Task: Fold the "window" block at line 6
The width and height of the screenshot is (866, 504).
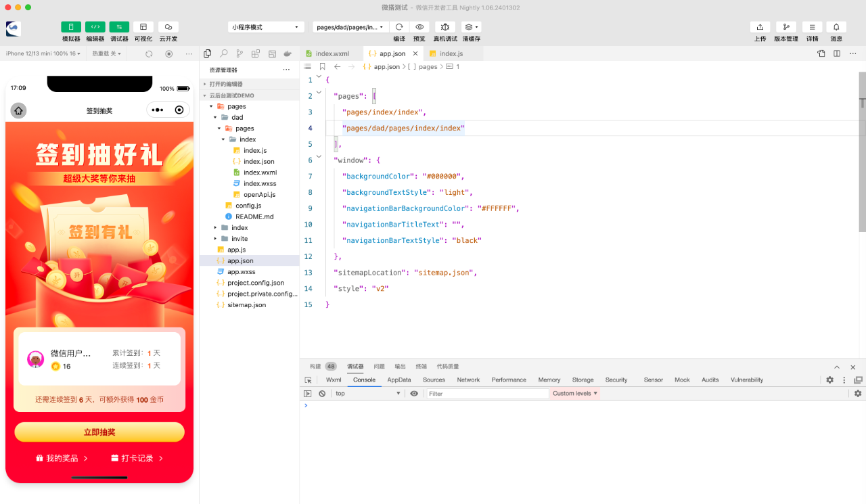Action: pos(319,157)
